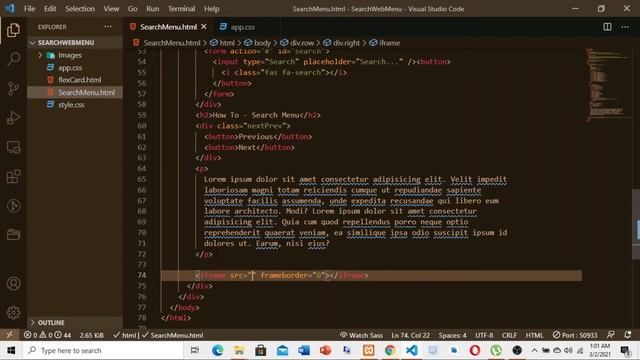This screenshot has width=640, height=360.
Task: Click html formatter check in status bar
Action: 126,335
